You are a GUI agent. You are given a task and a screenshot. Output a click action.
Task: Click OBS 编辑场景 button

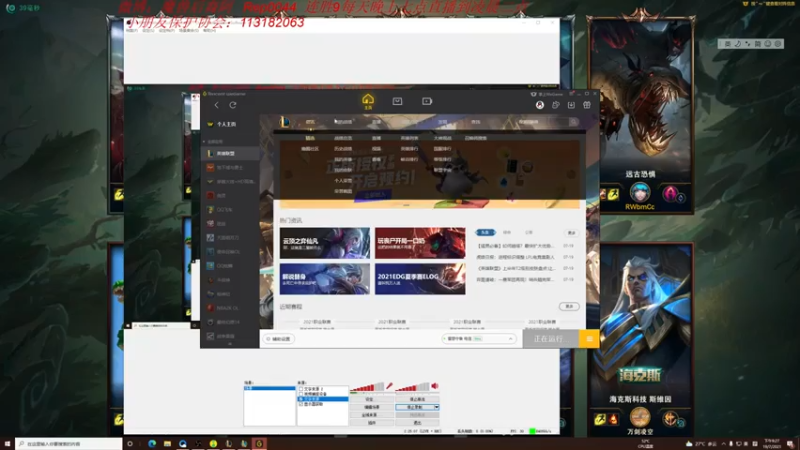pos(372,407)
